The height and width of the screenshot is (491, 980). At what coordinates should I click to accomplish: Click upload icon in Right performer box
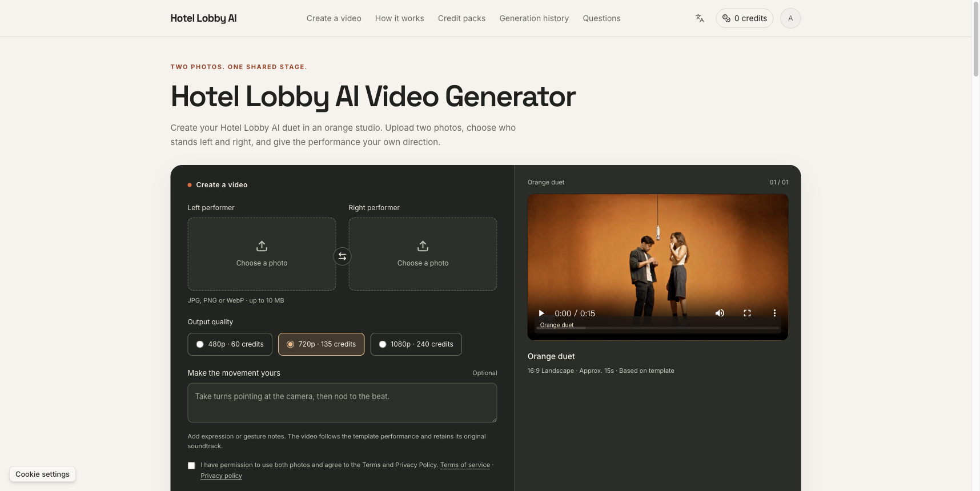click(423, 246)
